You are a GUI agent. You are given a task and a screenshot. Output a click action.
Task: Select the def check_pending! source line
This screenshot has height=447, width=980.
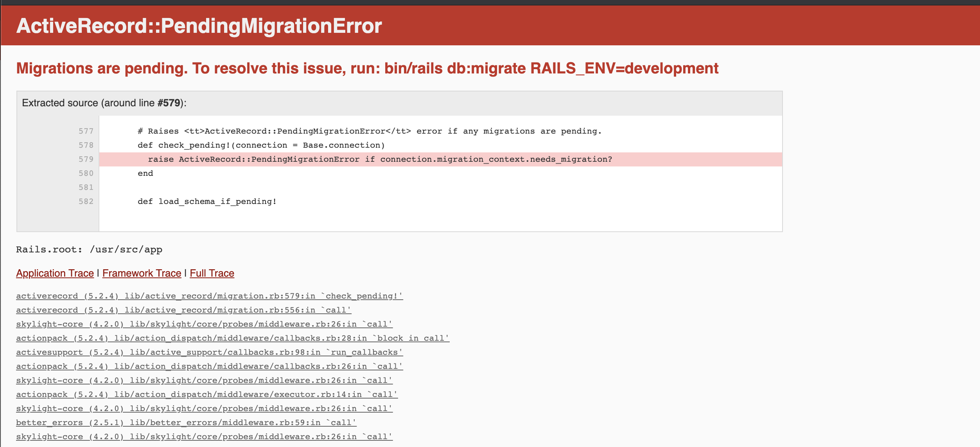260,145
